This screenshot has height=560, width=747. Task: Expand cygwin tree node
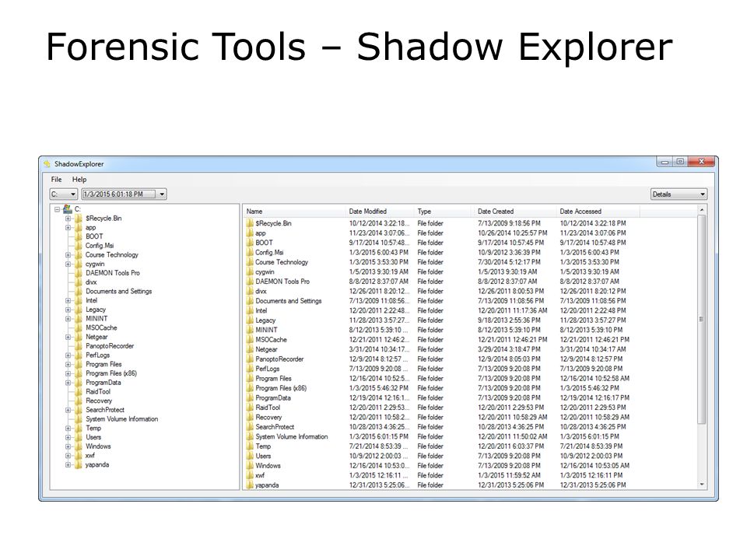[x=68, y=264]
